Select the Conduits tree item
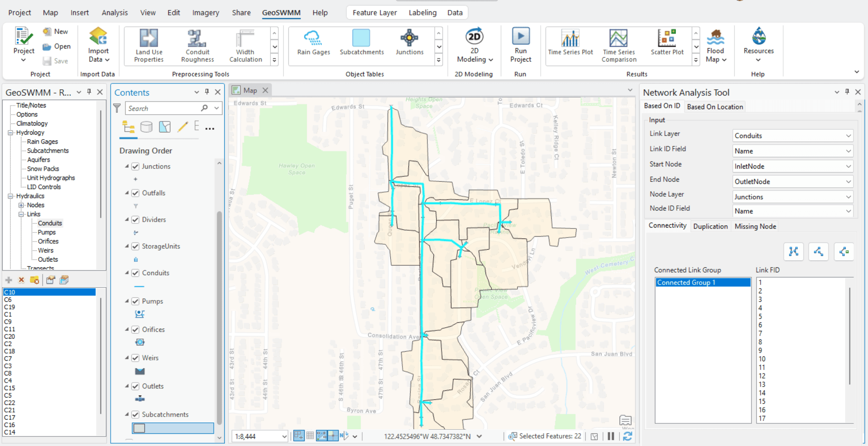The image size is (868, 446). point(50,223)
